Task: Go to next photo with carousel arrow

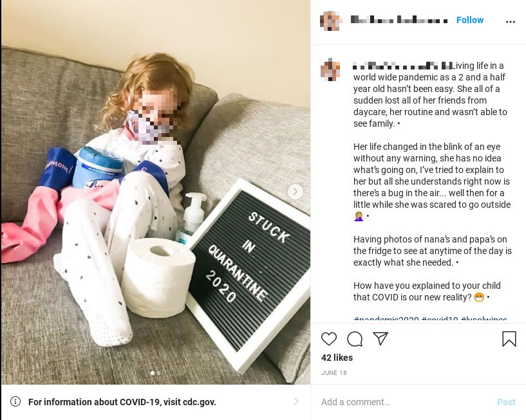Action: pos(296,192)
